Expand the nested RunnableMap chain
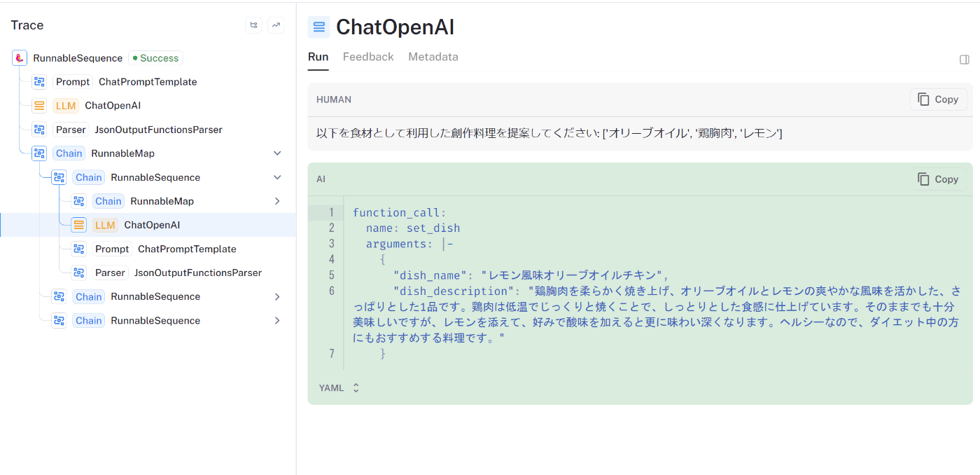This screenshot has height=475, width=980. pyautogui.click(x=277, y=201)
